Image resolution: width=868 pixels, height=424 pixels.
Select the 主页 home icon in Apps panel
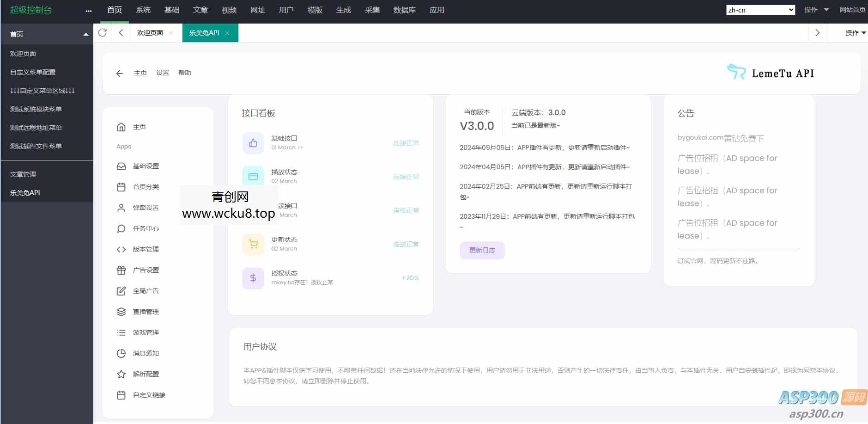click(121, 126)
